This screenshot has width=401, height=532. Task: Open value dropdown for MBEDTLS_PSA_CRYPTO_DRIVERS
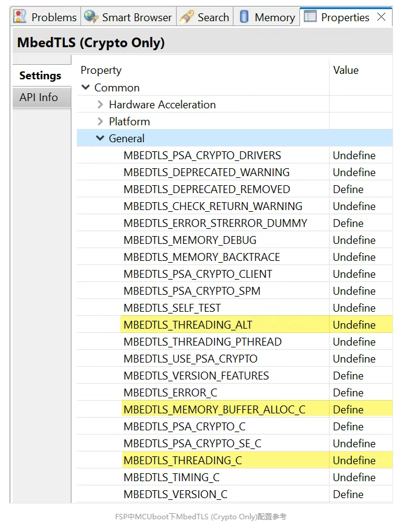pyautogui.click(x=354, y=156)
